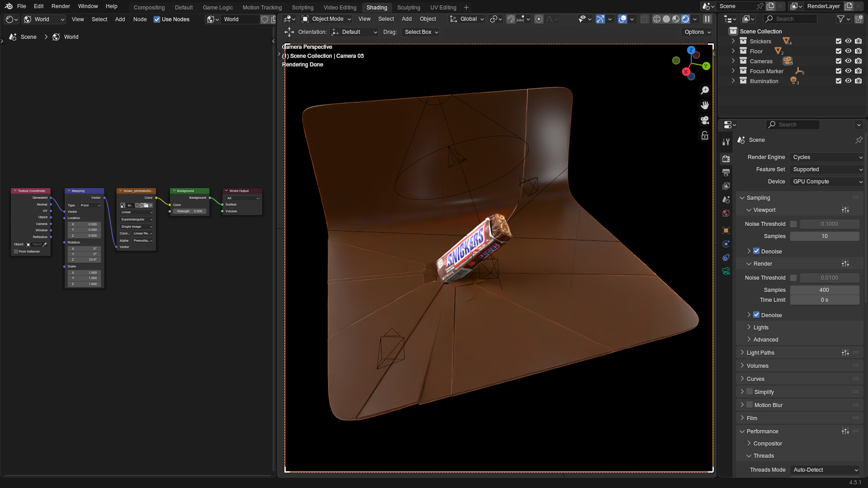This screenshot has width=868, height=488.
Task: Click the viewport pan hand gizmo
Action: tap(705, 105)
